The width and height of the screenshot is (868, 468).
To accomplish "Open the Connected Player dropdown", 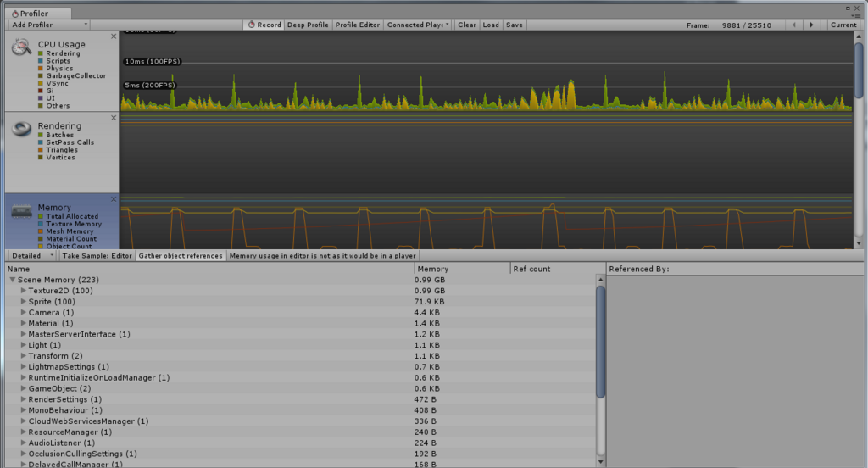I will point(417,25).
